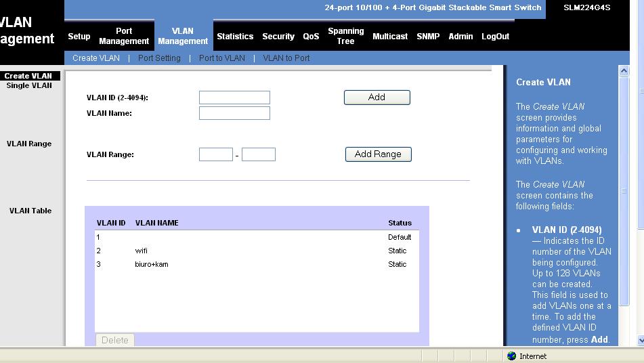Open the Port Setting submenu link
This screenshot has height=363, width=644.
pyautogui.click(x=159, y=58)
